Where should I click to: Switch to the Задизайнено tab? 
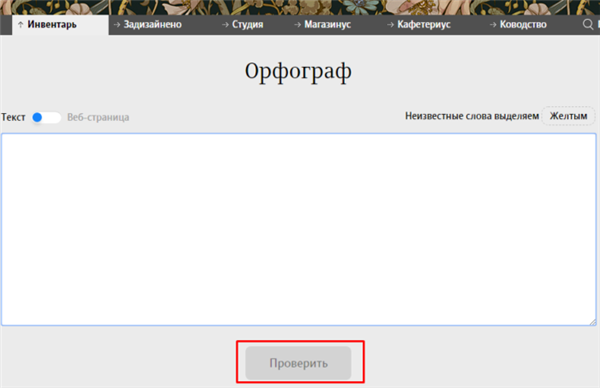tap(152, 24)
